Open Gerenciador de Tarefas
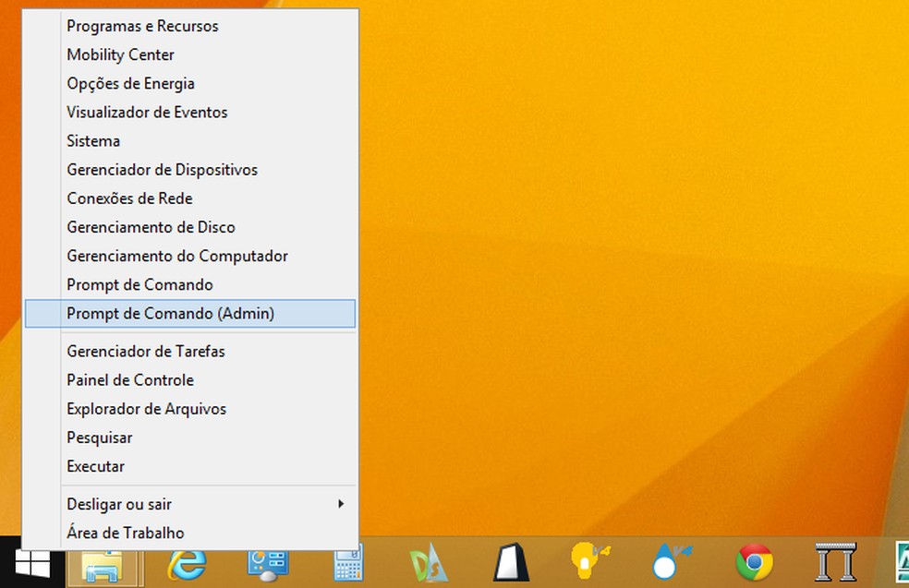This screenshot has width=909, height=588. [146, 352]
